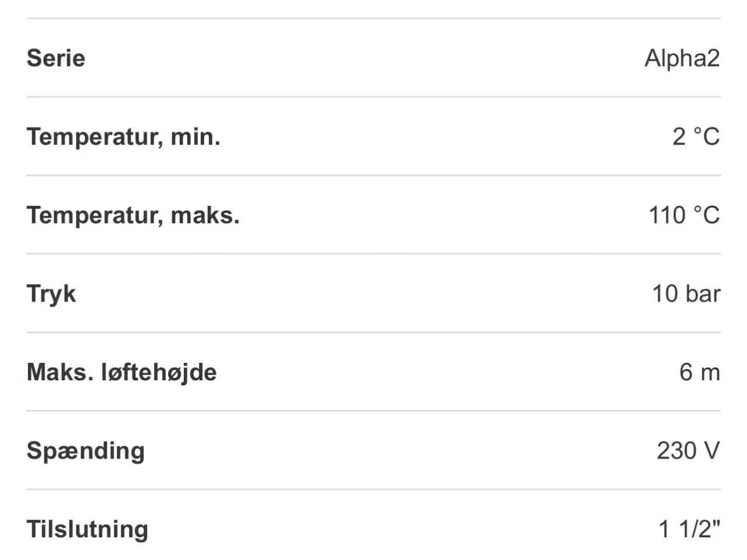Click empty middle space of Tryk row
747x560 pixels.
373,293
